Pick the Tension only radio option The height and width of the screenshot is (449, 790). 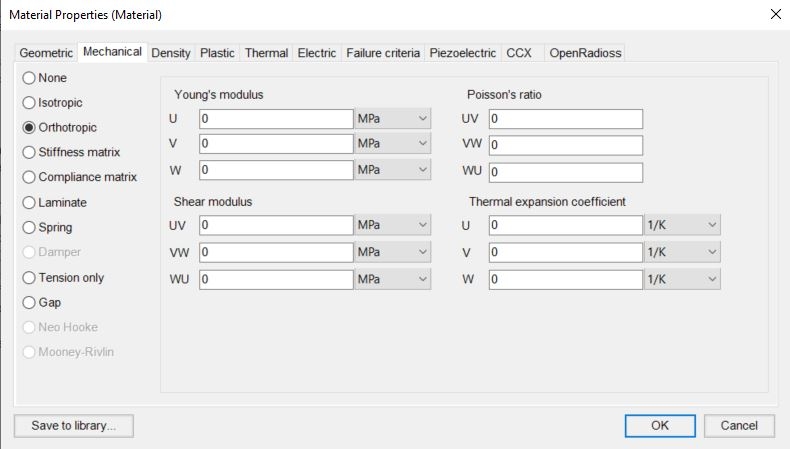(29, 278)
